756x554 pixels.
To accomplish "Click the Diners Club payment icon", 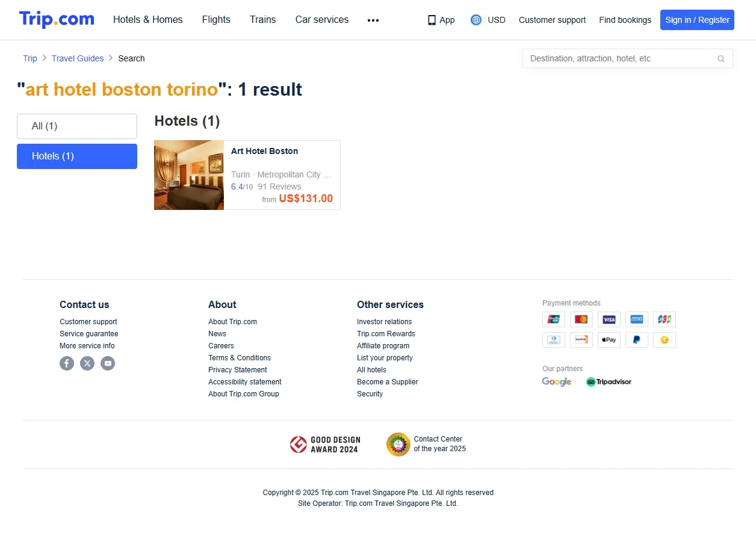I will pos(554,340).
